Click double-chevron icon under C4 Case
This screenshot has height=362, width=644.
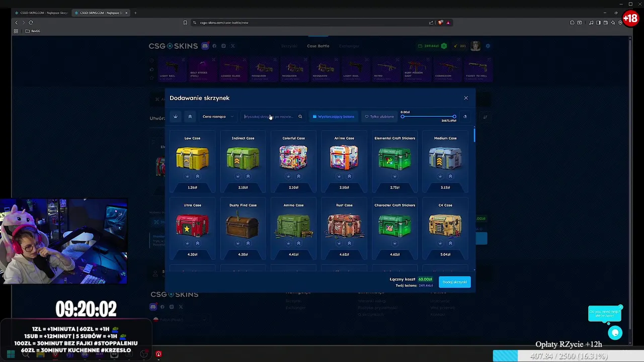tap(450, 243)
